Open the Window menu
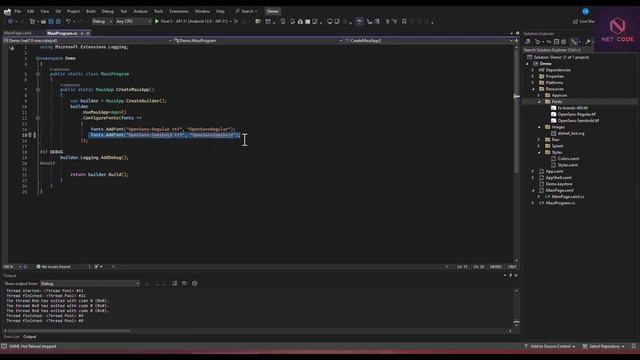 [202, 11]
